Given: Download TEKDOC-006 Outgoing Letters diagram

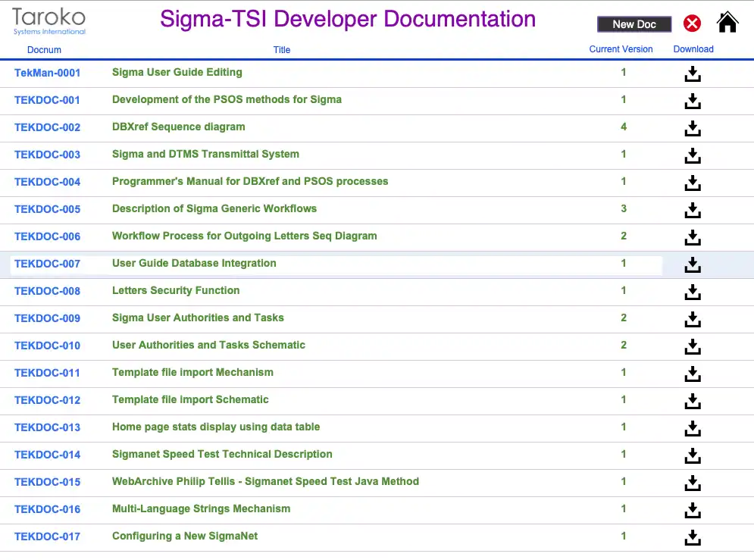Looking at the screenshot, I should [693, 237].
